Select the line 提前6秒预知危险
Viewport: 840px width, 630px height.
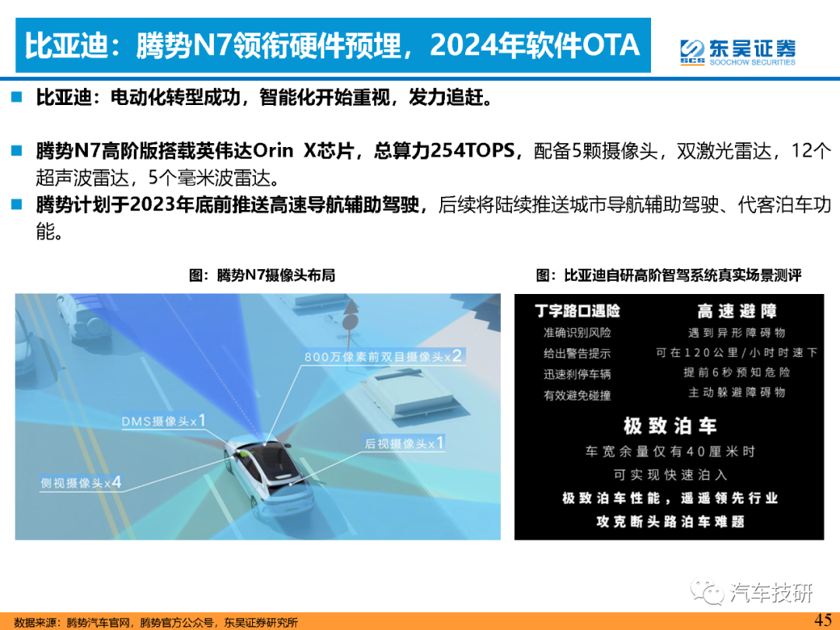[737, 373]
